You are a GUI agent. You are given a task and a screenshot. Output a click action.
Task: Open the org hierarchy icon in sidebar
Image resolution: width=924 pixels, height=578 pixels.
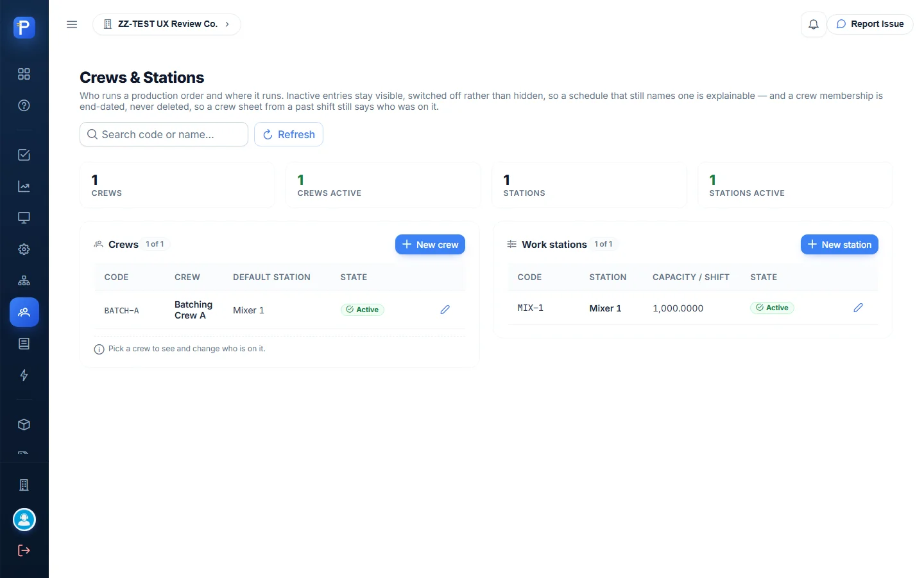click(x=24, y=281)
